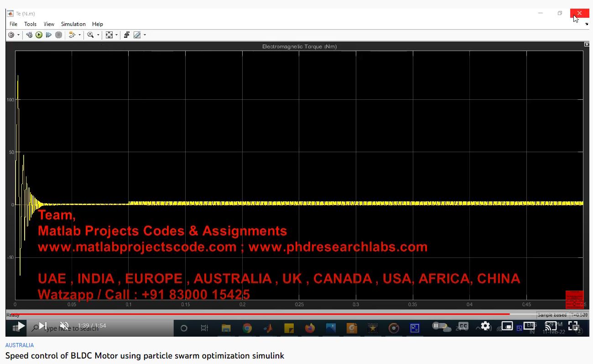
Task: Select the Cursor Measurements ruler icon
Action: coord(137,35)
